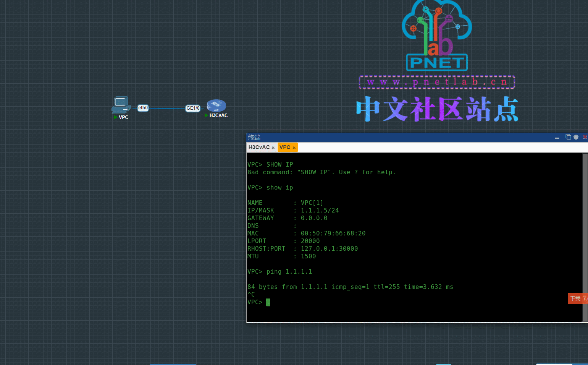The image size is (588, 365).
Task: Select the VPC computer node icon
Action: [x=121, y=104]
